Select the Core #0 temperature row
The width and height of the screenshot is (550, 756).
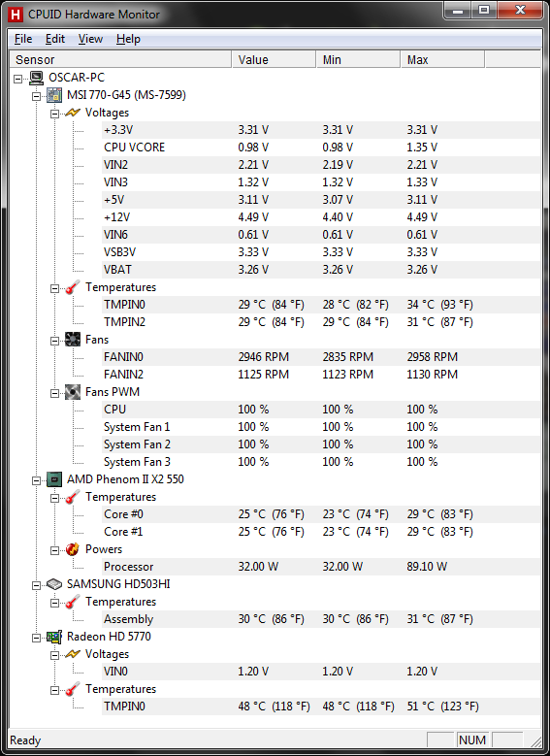pyautogui.click(x=321, y=514)
